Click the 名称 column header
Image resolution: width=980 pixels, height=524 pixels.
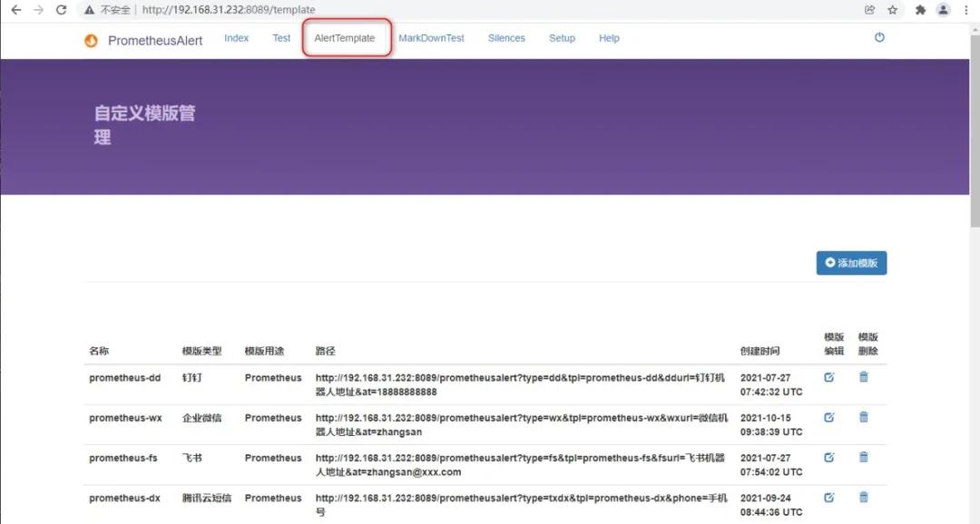(x=99, y=351)
